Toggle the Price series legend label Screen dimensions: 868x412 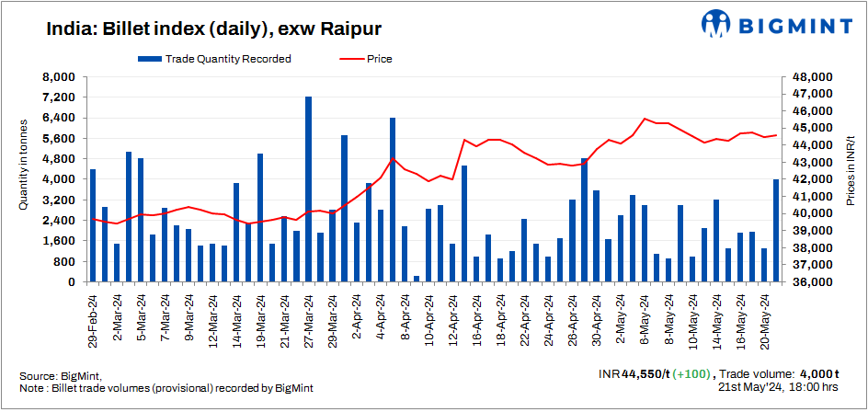380,59
